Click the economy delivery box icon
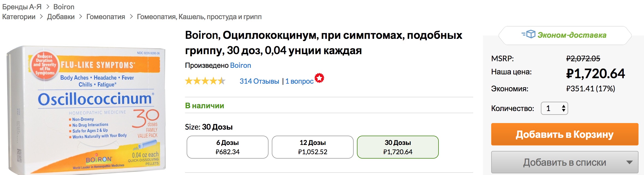Image resolution: width=644 pixels, height=175 pixels. point(529,34)
